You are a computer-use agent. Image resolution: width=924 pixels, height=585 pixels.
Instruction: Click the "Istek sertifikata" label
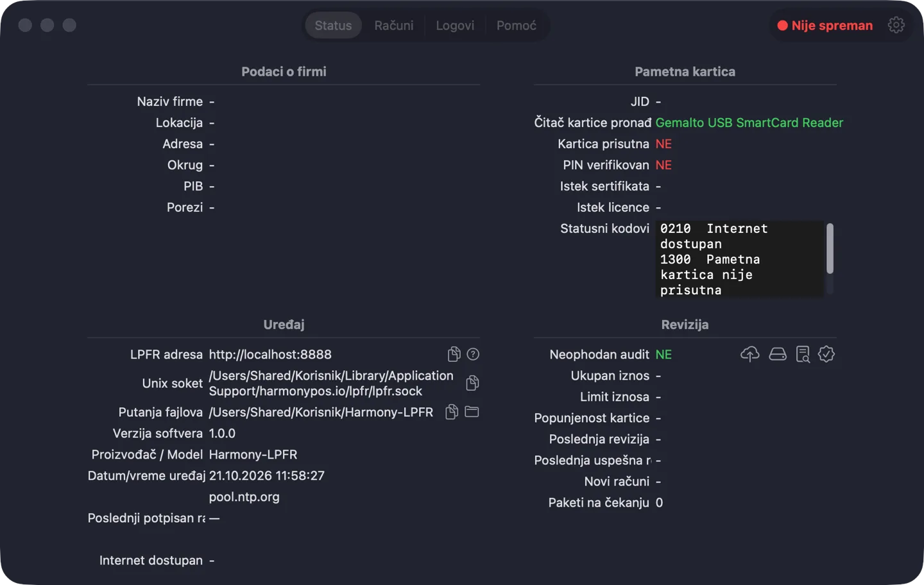[604, 187]
